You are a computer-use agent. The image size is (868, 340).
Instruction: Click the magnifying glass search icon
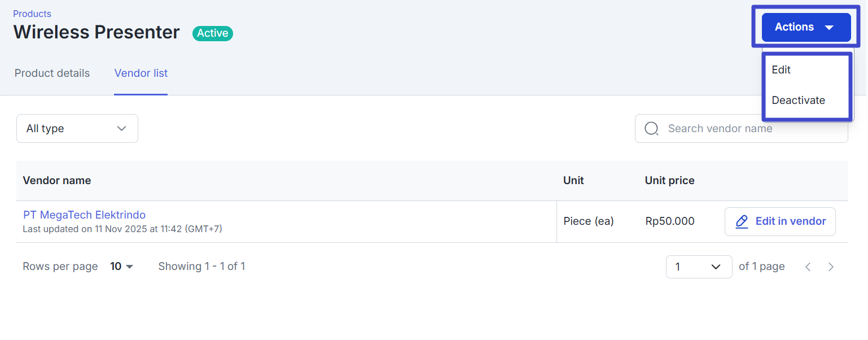651,129
